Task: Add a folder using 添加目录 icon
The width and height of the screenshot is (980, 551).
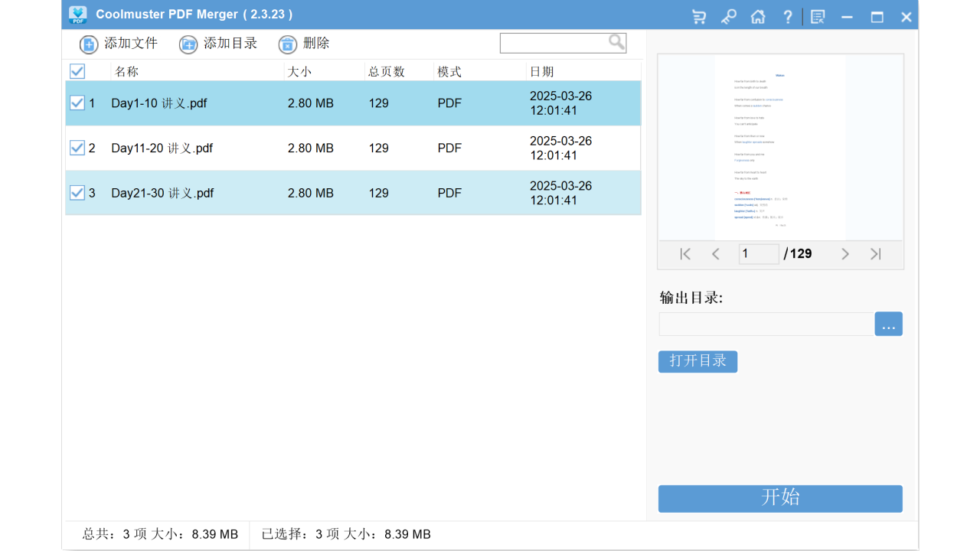Action: [188, 44]
